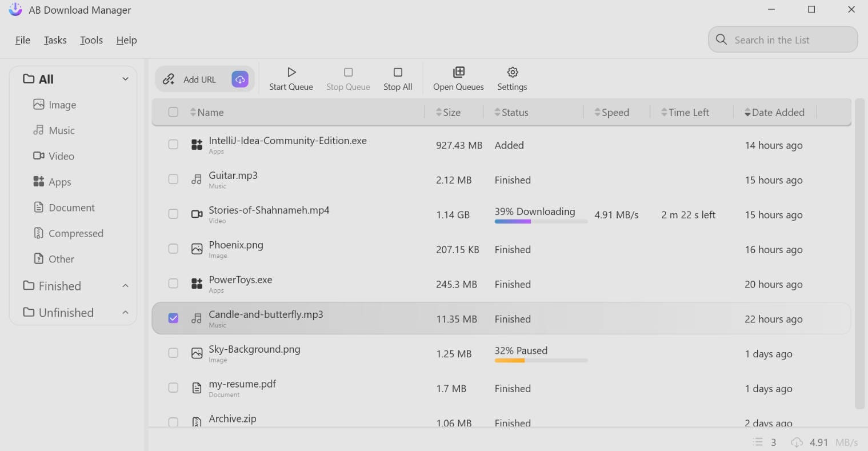Click the Start Queue play icon
Viewport: 868px width, 451px height.
pyautogui.click(x=291, y=73)
